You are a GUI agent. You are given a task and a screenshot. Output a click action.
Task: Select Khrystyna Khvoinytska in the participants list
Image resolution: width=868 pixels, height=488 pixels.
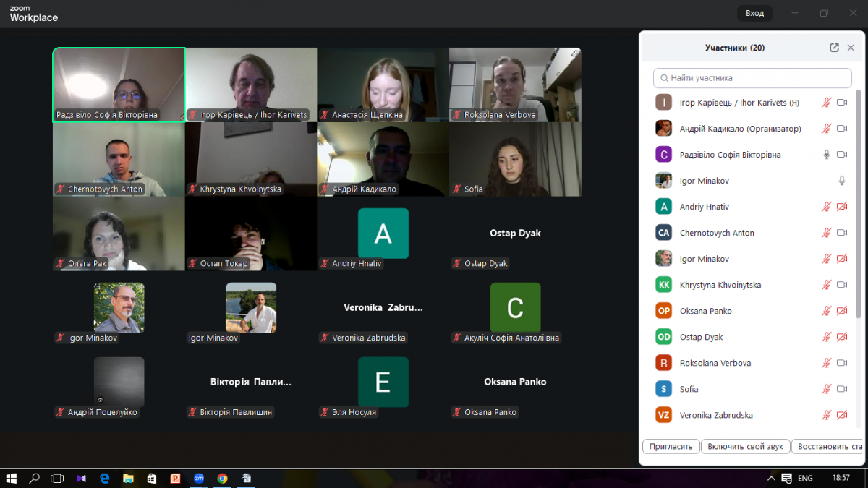[720, 285]
